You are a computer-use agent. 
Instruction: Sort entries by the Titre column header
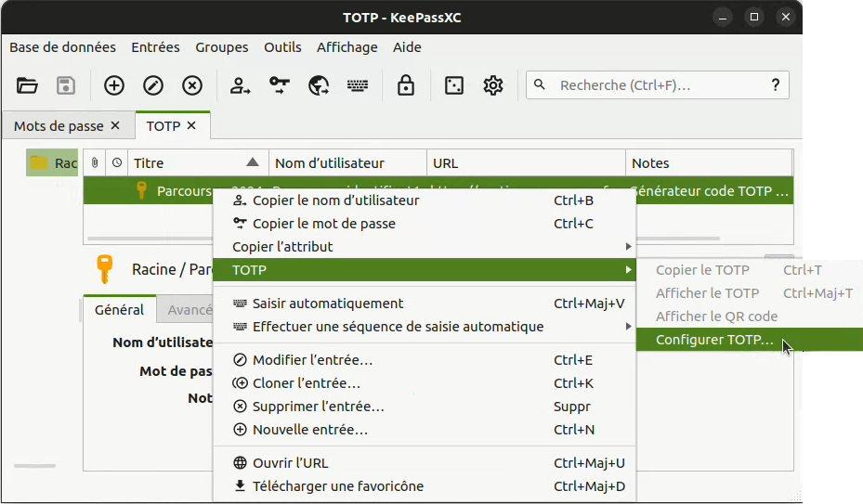click(197, 163)
